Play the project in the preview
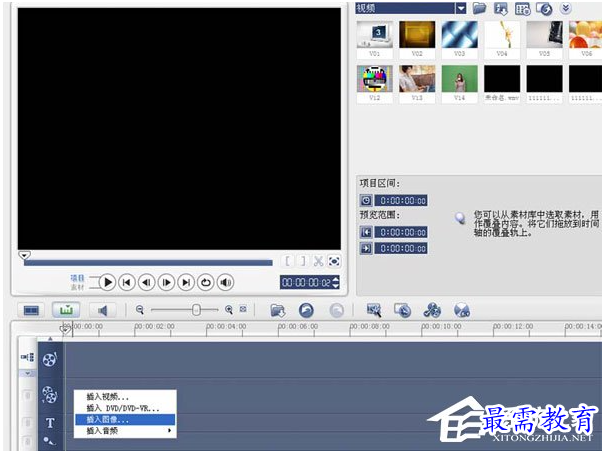604x451 pixels. click(x=107, y=282)
